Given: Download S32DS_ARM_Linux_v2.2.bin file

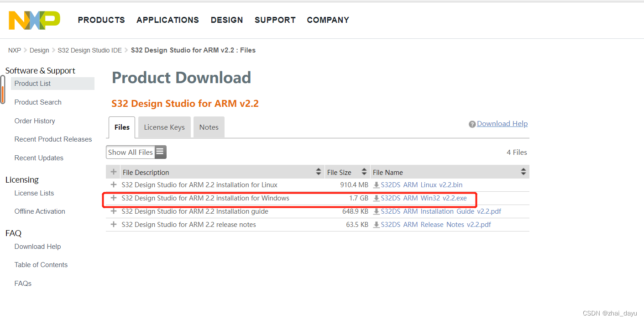Looking at the screenshot, I should [421, 185].
